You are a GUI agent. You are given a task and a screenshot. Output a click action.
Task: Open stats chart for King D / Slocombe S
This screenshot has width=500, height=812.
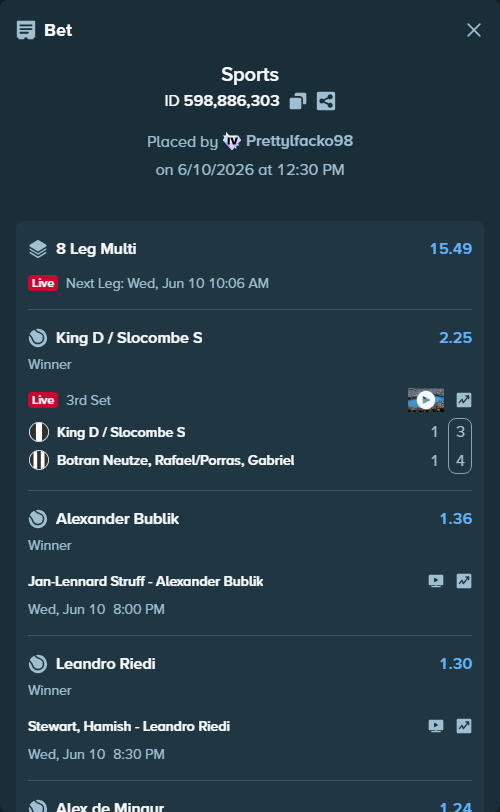(464, 400)
